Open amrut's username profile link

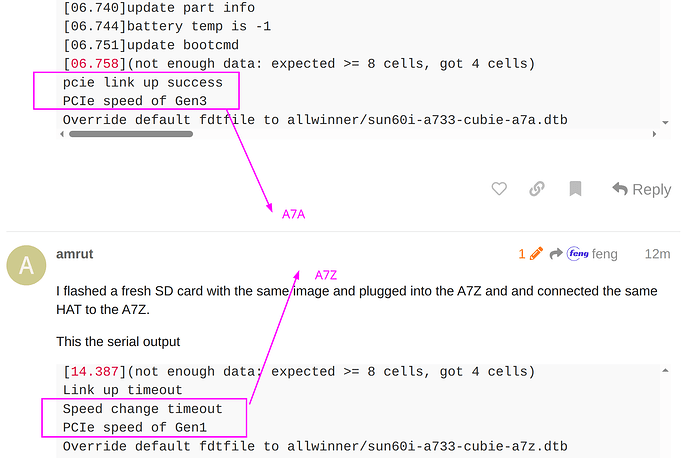click(75, 254)
